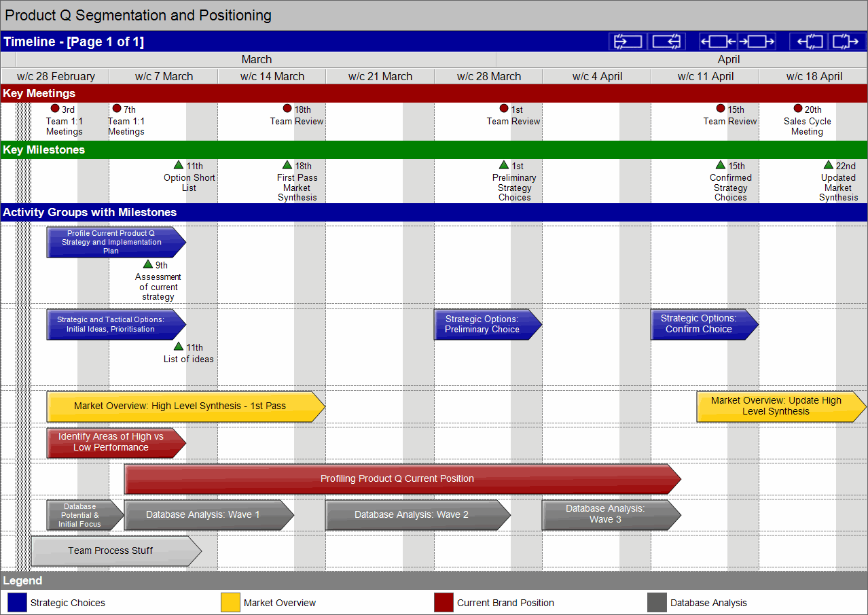Screen dimensions: 868x615
Task: Click the w/c 14 March week header
Action: tap(272, 76)
